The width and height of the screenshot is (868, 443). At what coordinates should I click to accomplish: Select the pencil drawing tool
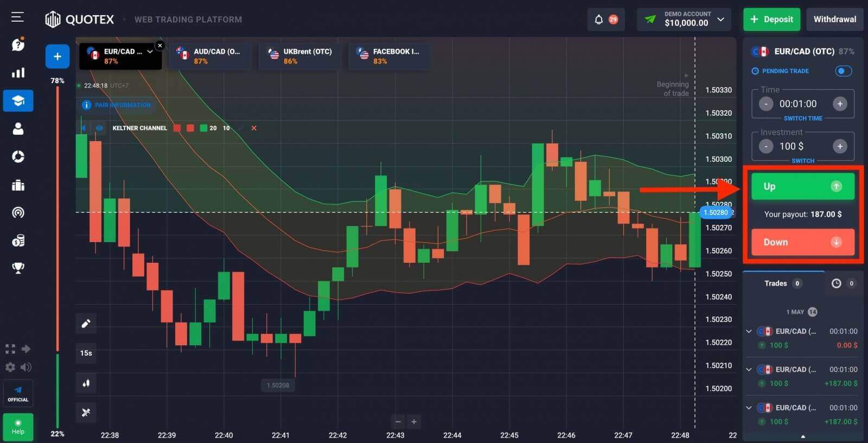click(86, 324)
